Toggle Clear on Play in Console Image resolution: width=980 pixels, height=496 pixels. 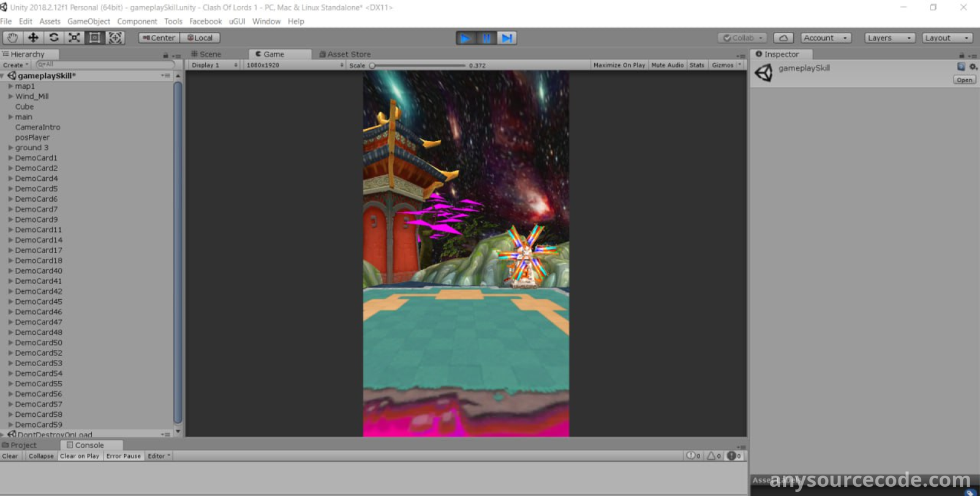click(x=80, y=456)
